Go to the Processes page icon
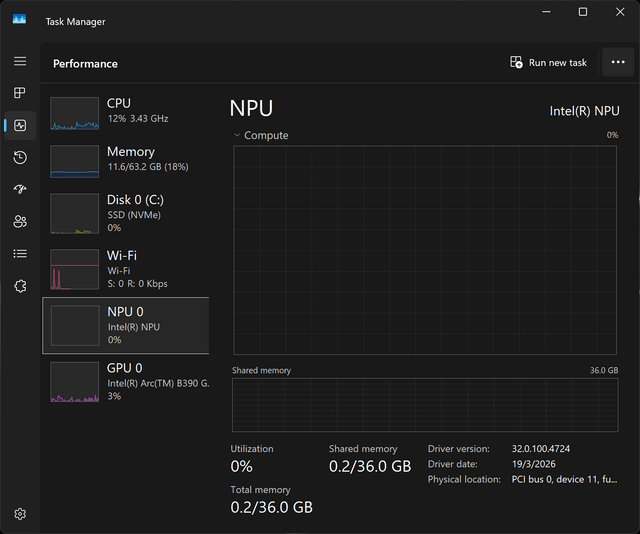 tap(20, 93)
